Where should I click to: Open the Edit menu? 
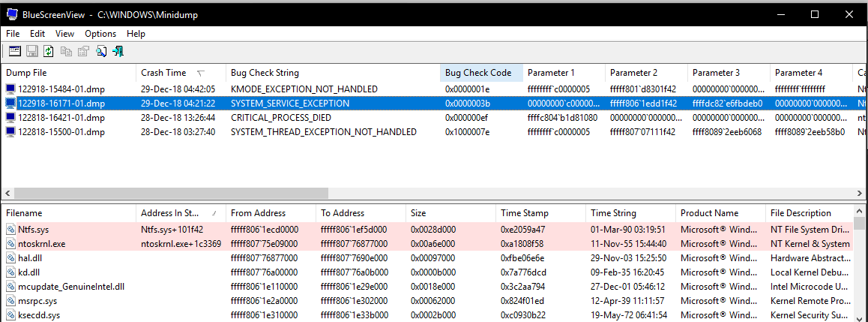pos(37,34)
